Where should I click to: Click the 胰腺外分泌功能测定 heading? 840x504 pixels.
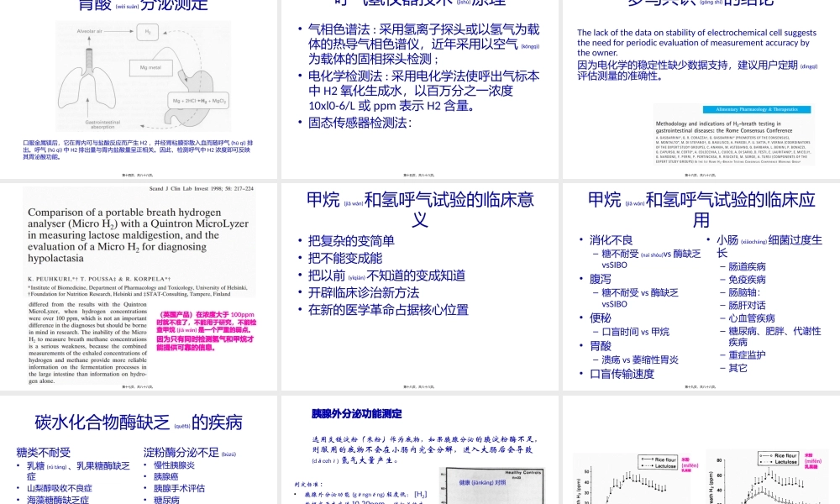coord(355,414)
